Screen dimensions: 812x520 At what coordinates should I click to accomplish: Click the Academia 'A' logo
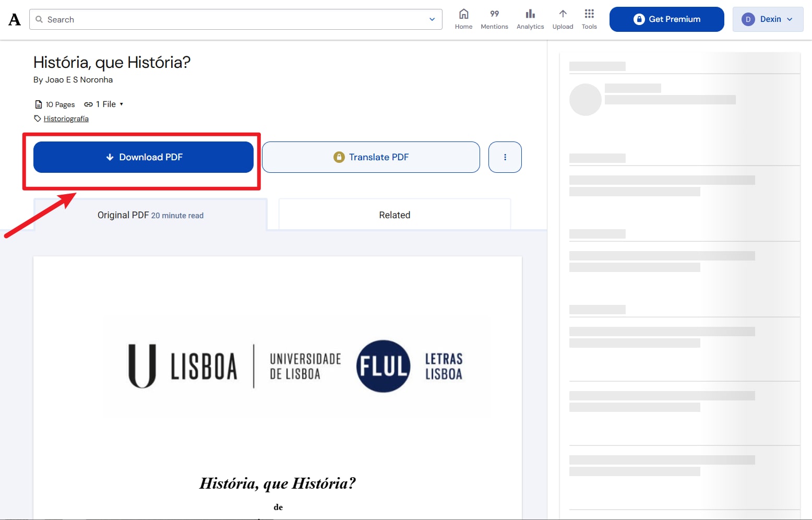(15, 19)
